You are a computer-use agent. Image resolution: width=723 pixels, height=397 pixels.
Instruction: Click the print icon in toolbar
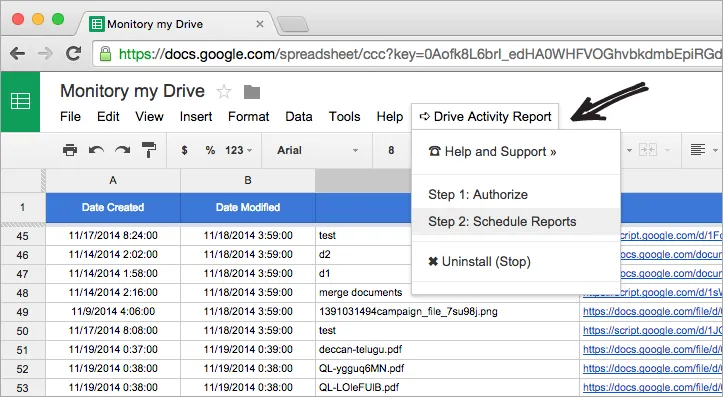tap(70, 150)
